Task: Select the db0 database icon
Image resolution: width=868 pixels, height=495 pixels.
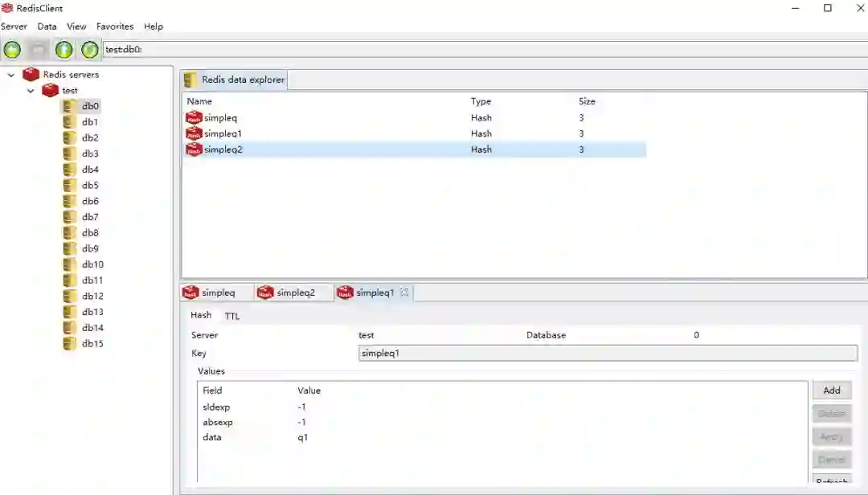Action: [x=70, y=106]
